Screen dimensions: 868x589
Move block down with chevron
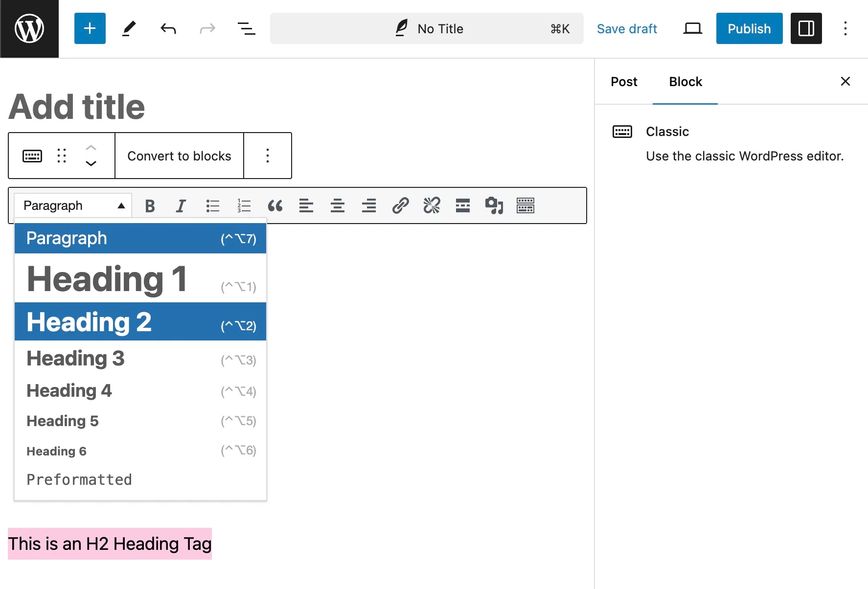coord(91,164)
